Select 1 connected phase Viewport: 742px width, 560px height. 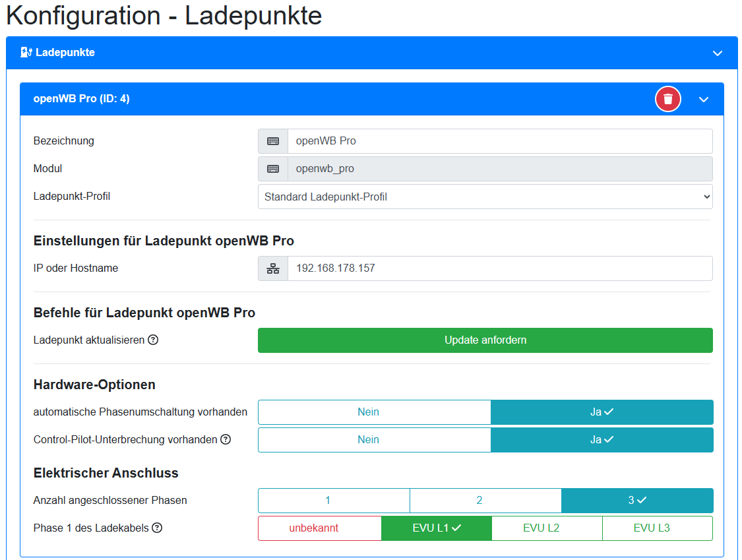point(334,501)
